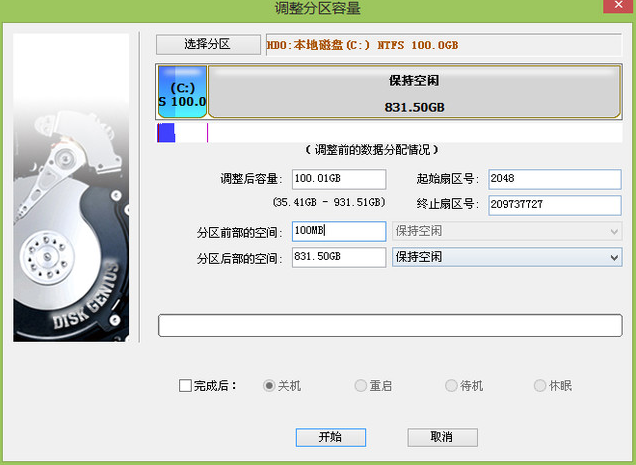Click the purple partition boundary marker

207,133
